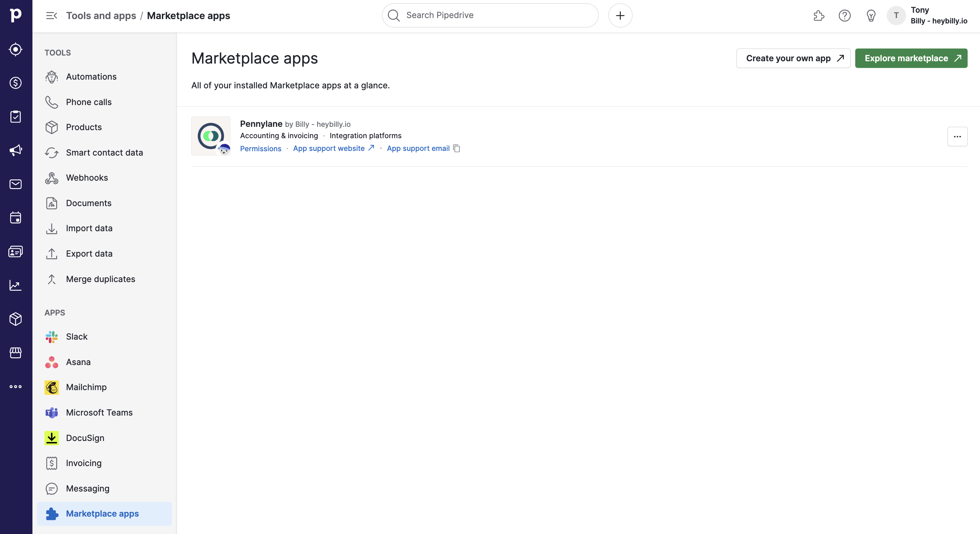
Task: Open Import data
Action: tap(104, 229)
